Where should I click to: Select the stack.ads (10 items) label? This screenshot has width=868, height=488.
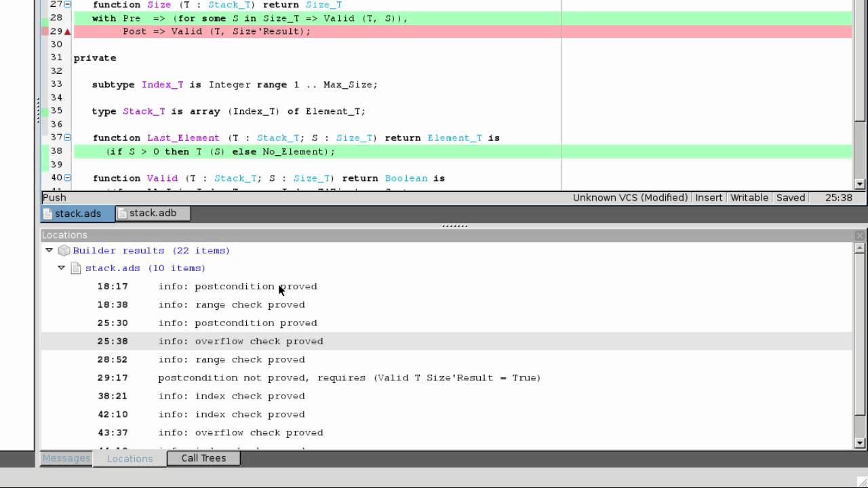pyautogui.click(x=145, y=268)
